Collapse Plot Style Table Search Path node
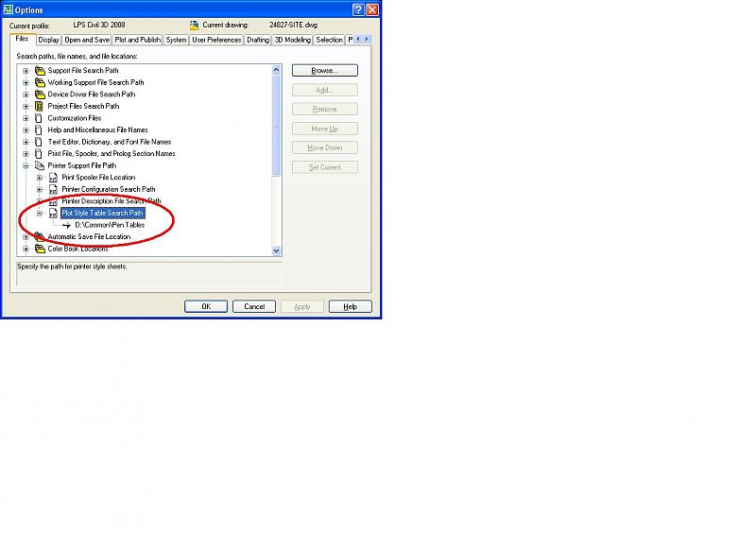Screen dimensions: 756x534 (x=40, y=214)
